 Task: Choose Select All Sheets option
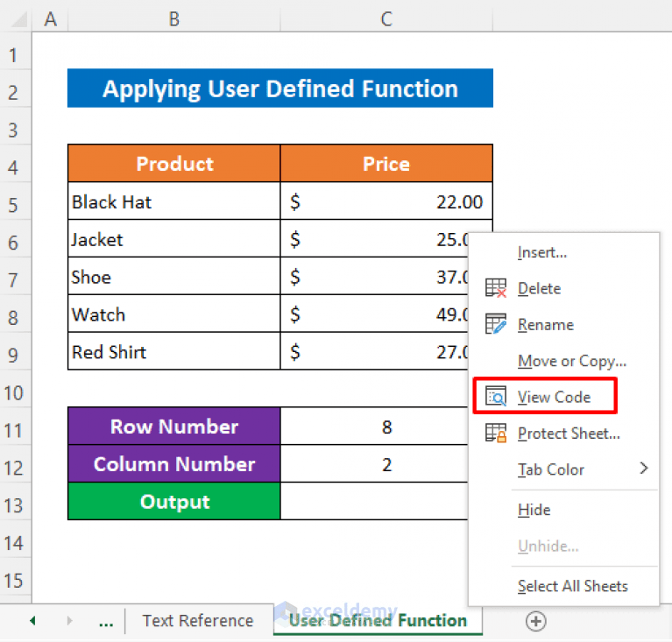tap(563, 586)
